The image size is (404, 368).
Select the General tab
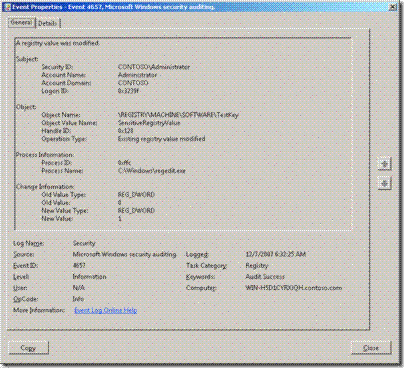[22, 22]
